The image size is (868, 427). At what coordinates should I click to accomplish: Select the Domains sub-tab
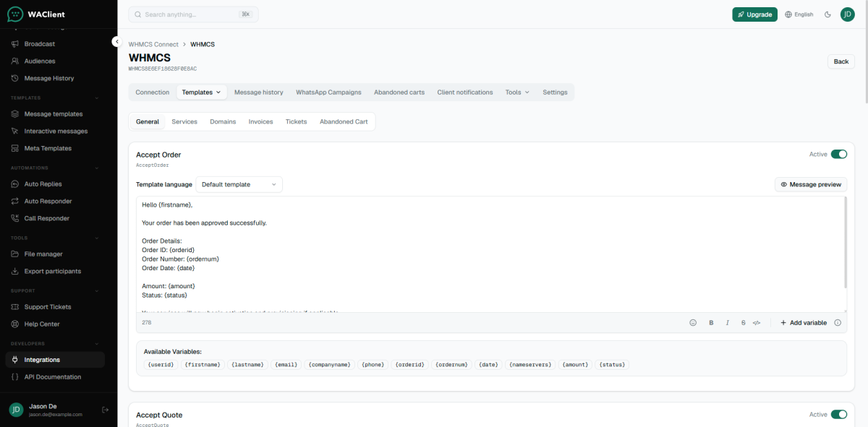(223, 122)
